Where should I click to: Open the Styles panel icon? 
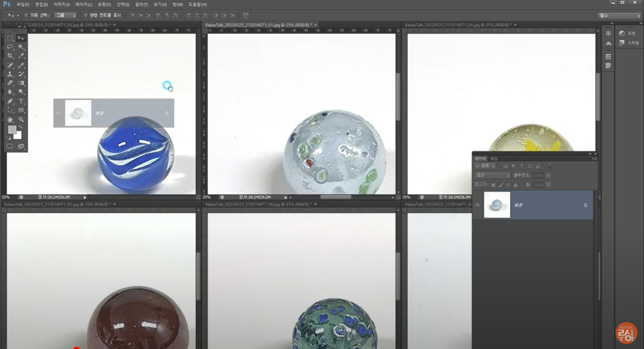tap(622, 43)
